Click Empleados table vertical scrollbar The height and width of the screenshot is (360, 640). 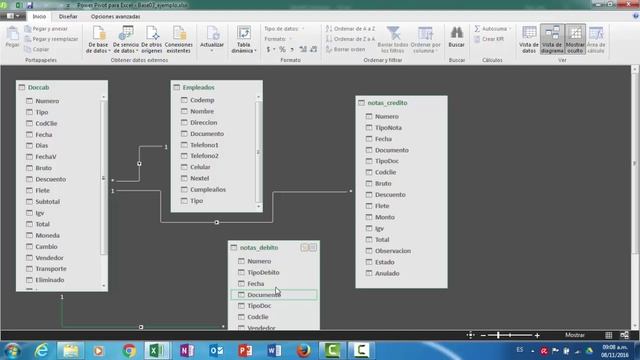pos(258,152)
